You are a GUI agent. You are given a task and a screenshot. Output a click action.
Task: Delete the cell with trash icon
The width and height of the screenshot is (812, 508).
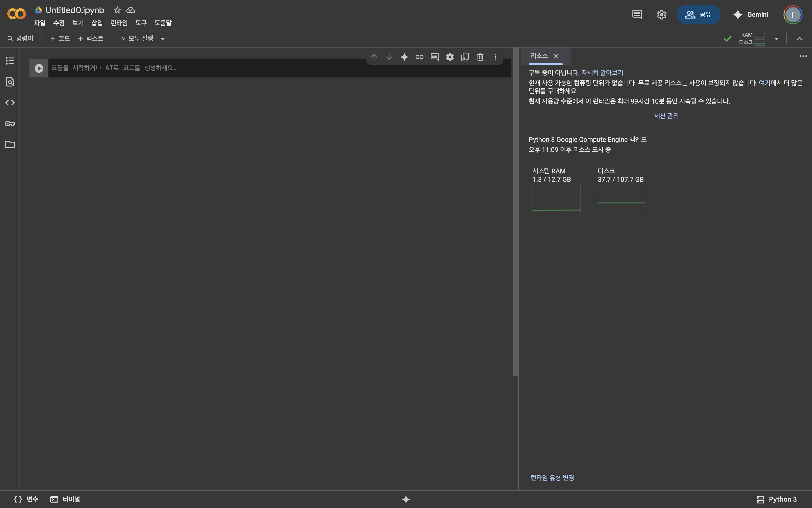click(480, 57)
